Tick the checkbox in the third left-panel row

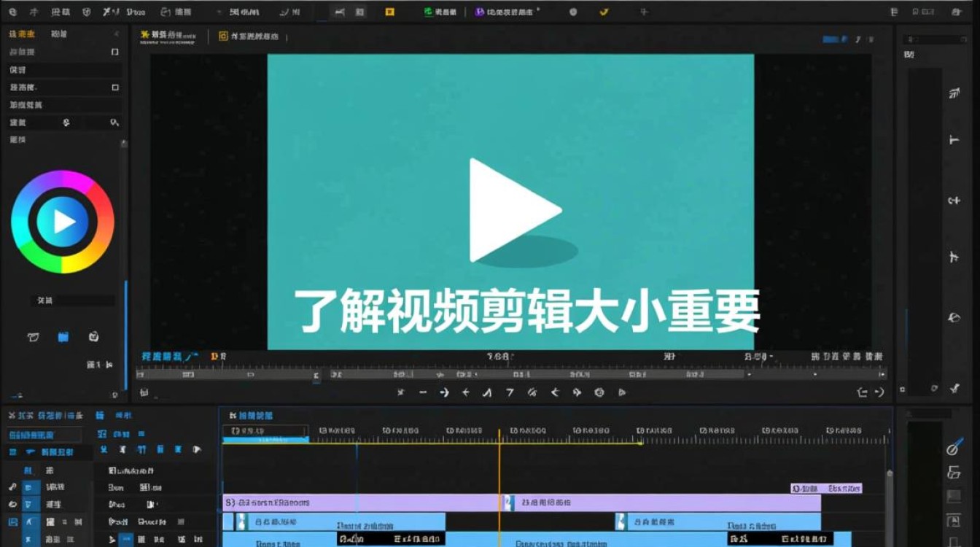click(114, 87)
